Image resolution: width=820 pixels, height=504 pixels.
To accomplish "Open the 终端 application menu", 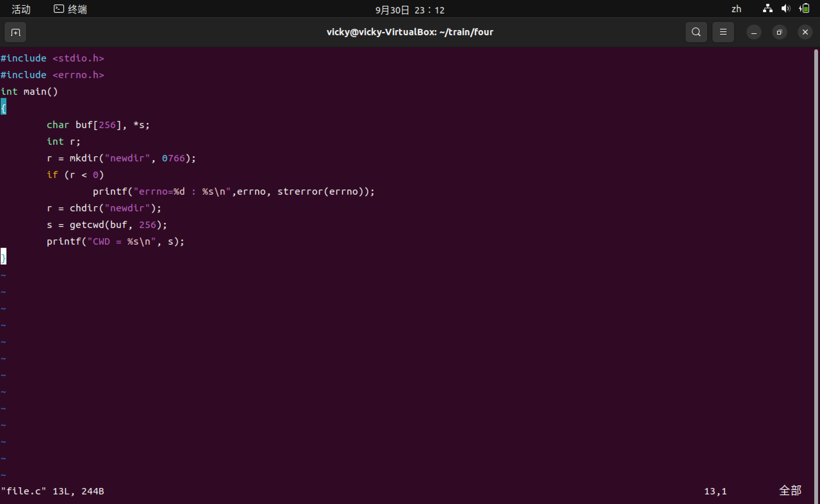I will coord(78,9).
